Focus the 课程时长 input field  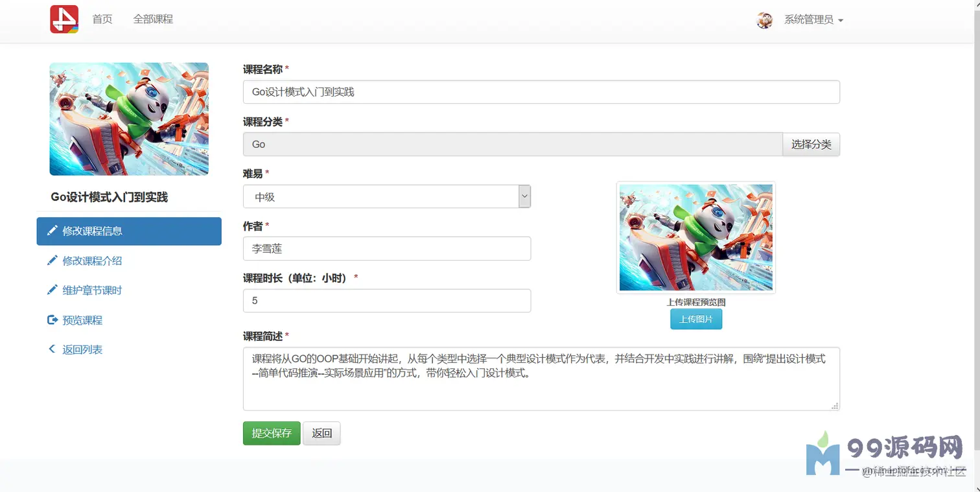coord(387,301)
